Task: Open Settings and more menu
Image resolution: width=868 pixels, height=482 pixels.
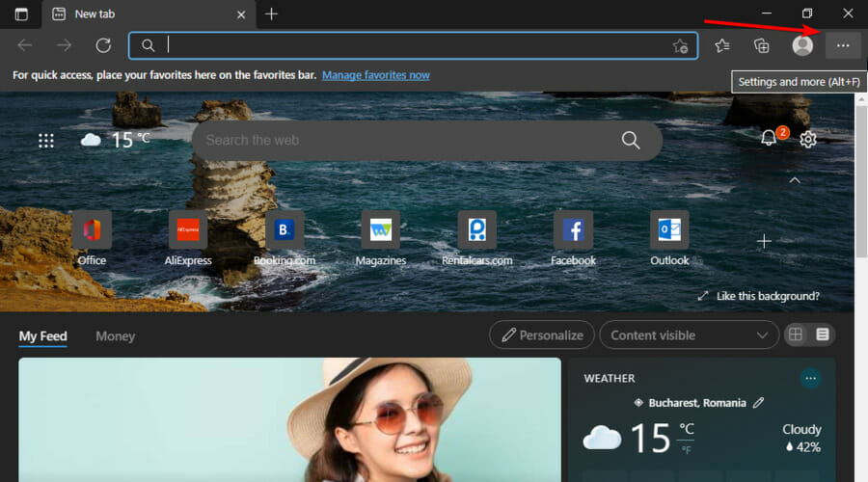Action: [843, 45]
